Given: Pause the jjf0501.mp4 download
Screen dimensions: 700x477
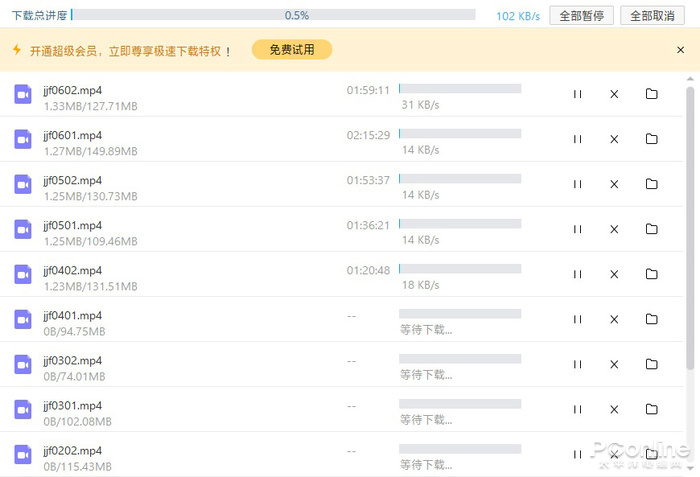Looking at the screenshot, I should [x=577, y=229].
